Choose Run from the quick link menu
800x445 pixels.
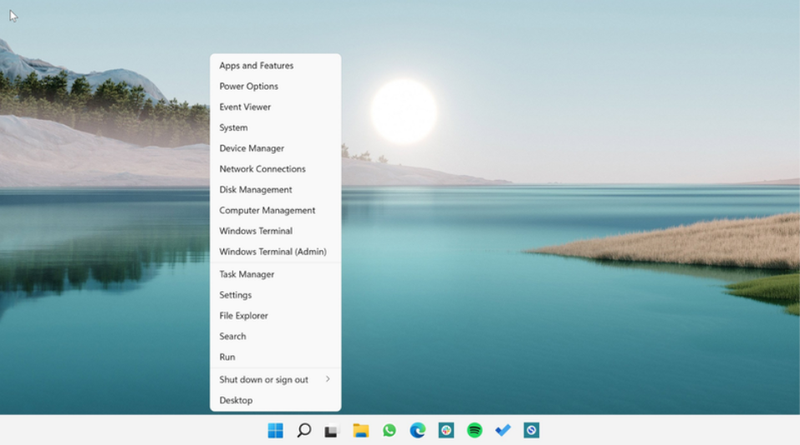[227, 357]
